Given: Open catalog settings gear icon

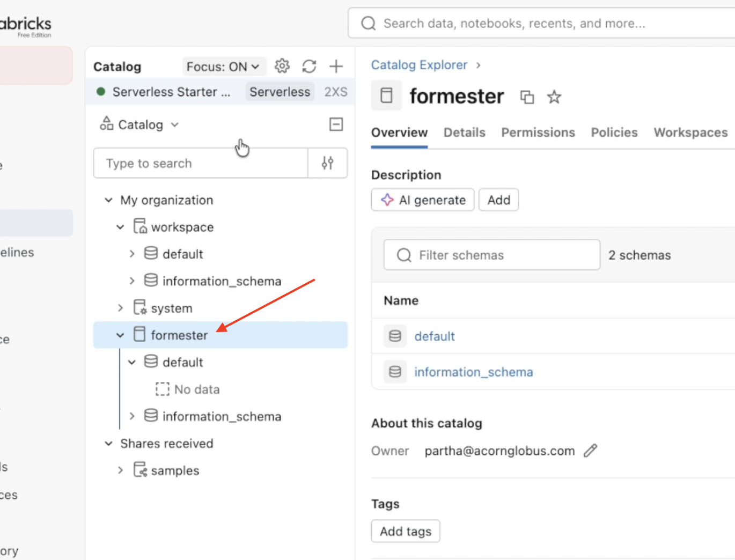Looking at the screenshot, I should (x=282, y=66).
